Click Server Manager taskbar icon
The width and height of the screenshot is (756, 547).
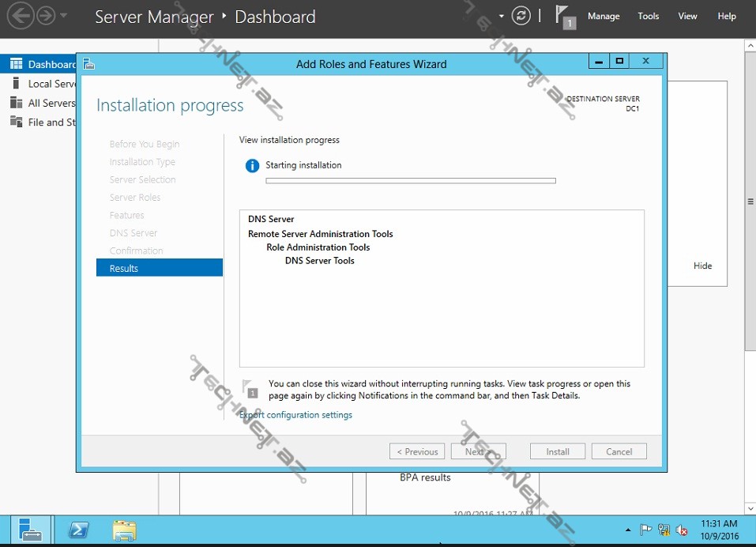[31, 530]
